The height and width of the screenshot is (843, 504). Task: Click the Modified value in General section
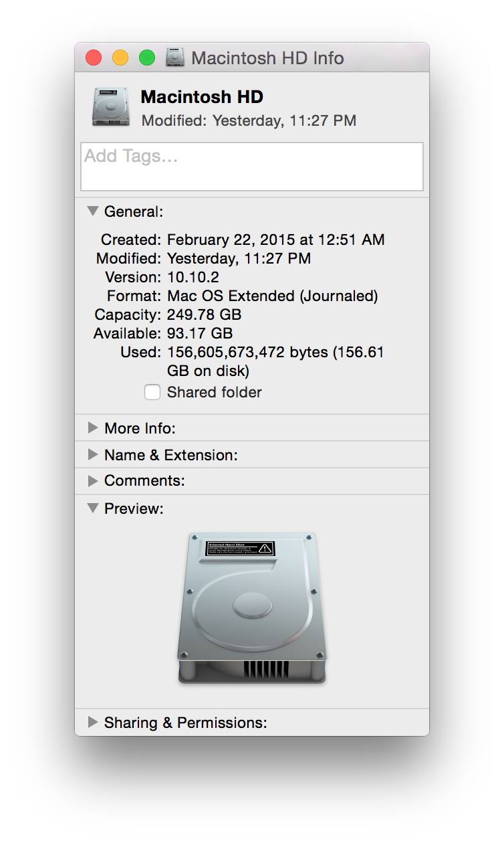pyautogui.click(x=239, y=258)
